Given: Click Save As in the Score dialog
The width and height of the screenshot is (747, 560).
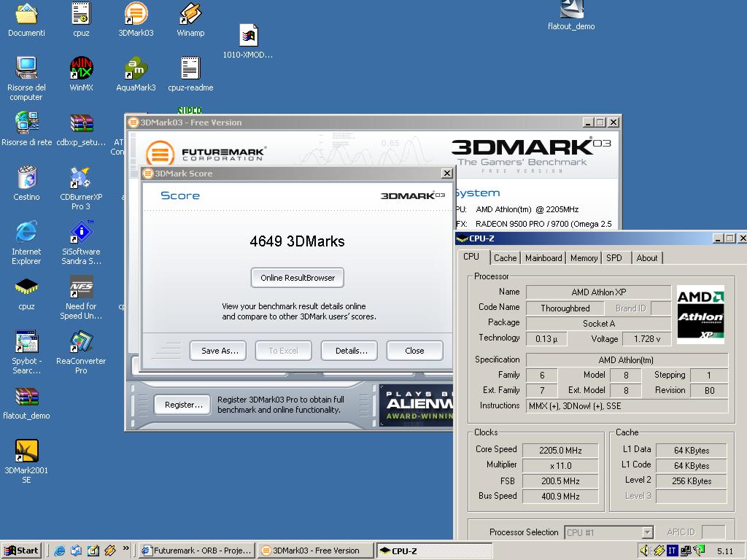Looking at the screenshot, I should [218, 351].
